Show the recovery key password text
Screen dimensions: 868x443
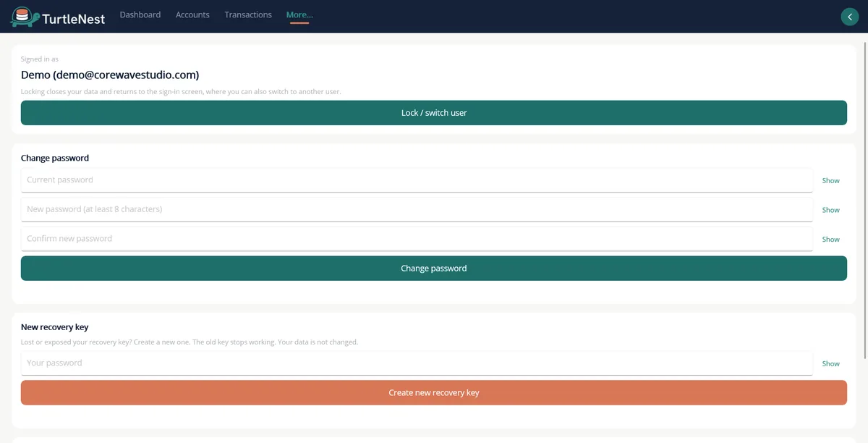[830, 364]
